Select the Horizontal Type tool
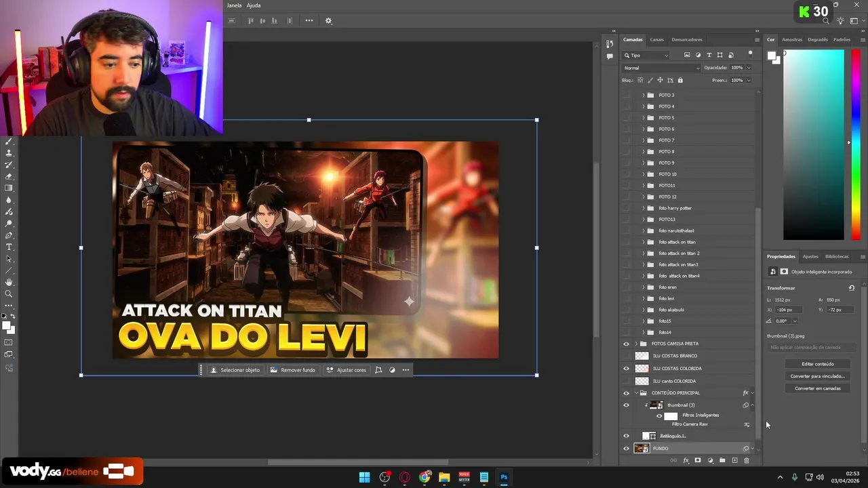The image size is (868, 488). 9,247
